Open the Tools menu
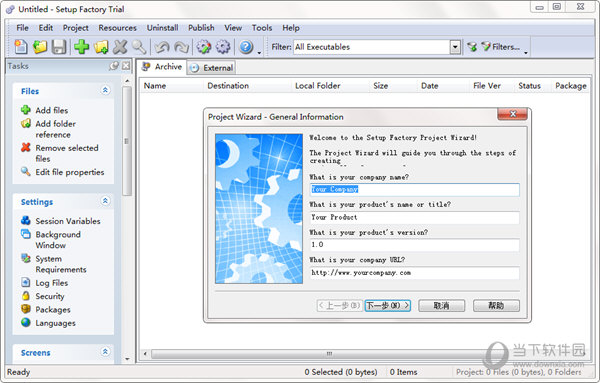Image resolution: width=600 pixels, height=383 pixels. pyautogui.click(x=262, y=28)
